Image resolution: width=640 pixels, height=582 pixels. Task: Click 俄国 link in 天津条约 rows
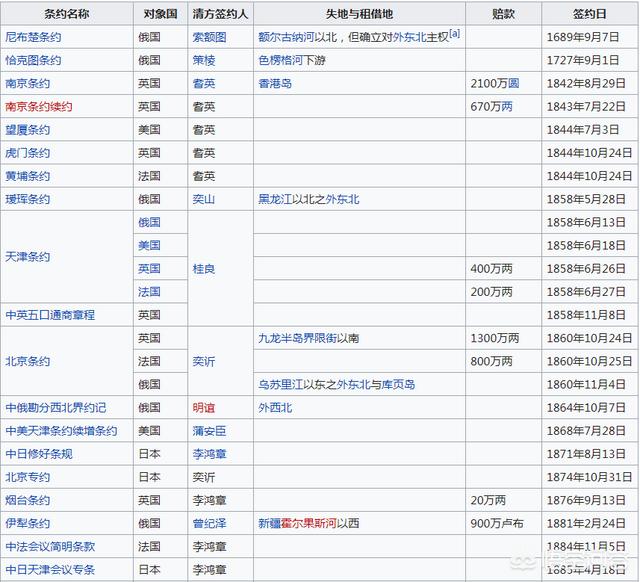click(149, 222)
